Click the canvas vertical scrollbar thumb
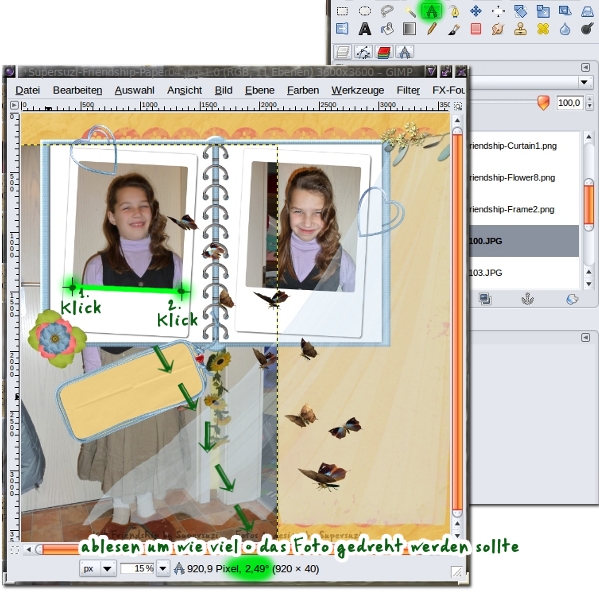The width and height of the screenshot is (599, 600). click(457, 322)
